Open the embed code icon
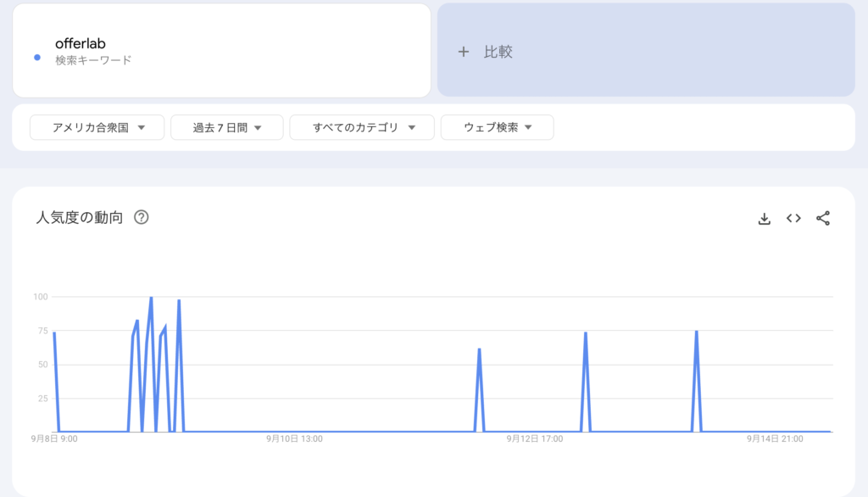Image resolution: width=868 pixels, height=497 pixels. pyautogui.click(x=793, y=218)
